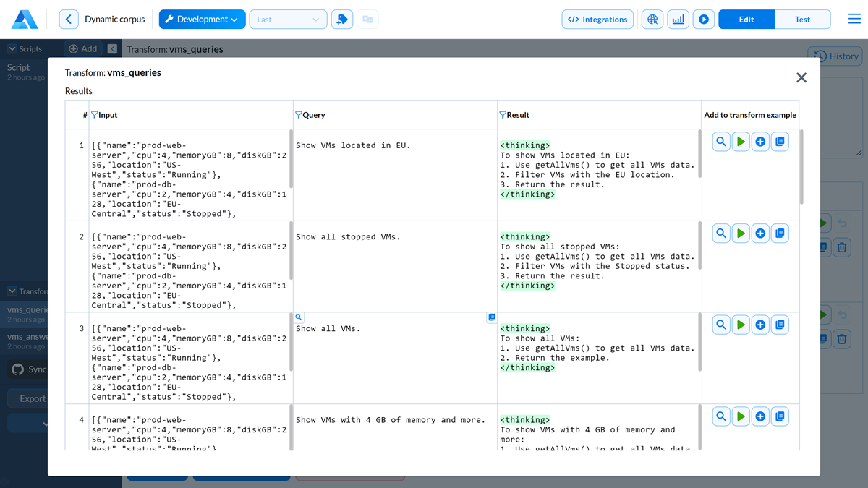
Task: Open the hamburger menu
Action: 854,20
